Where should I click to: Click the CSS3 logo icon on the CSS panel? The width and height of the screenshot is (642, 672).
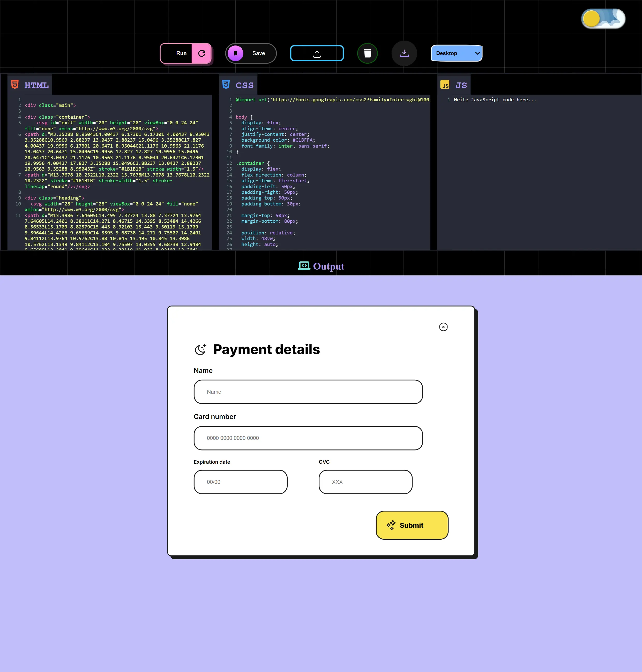click(x=226, y=85)
